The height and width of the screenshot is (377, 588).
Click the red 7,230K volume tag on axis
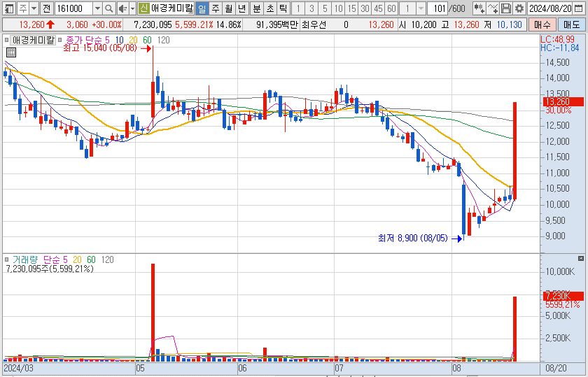click(x=563, y=296)
